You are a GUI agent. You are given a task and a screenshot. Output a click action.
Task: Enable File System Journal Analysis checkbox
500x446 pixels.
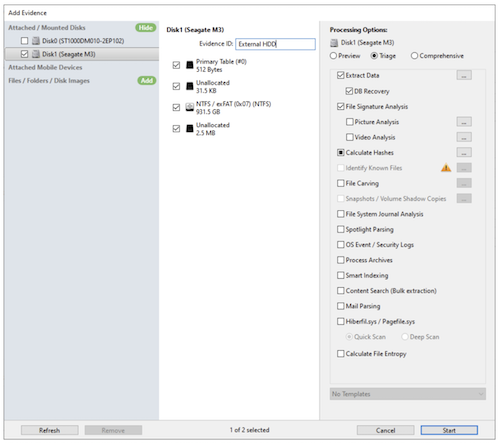[340, 214]
